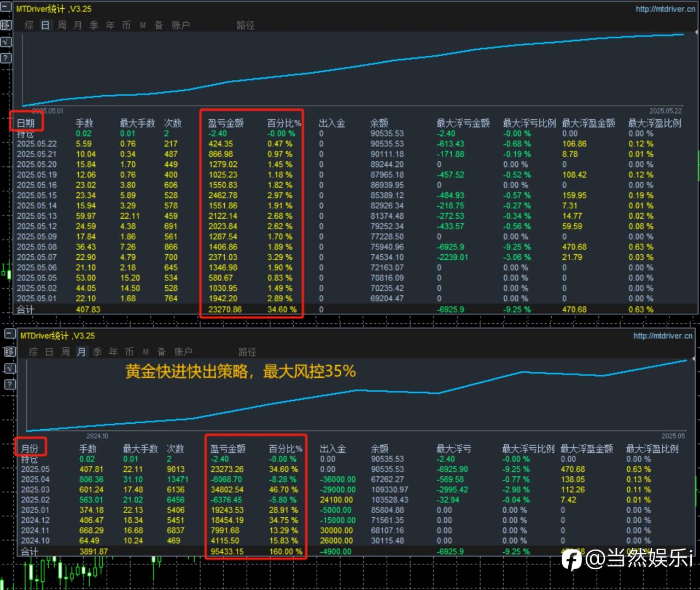Screen dimensions: 700x590
Task: Select the 年 yearly tab in lower panel
Action: pos(113,352)
